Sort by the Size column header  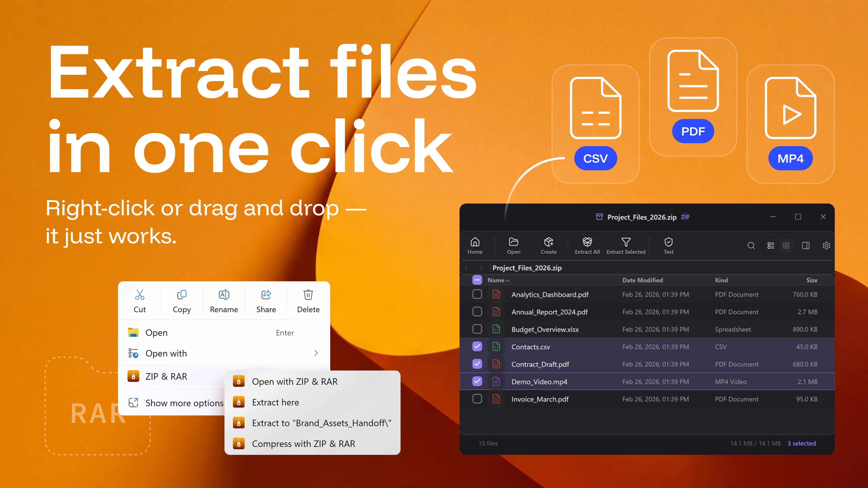point(812,280)
